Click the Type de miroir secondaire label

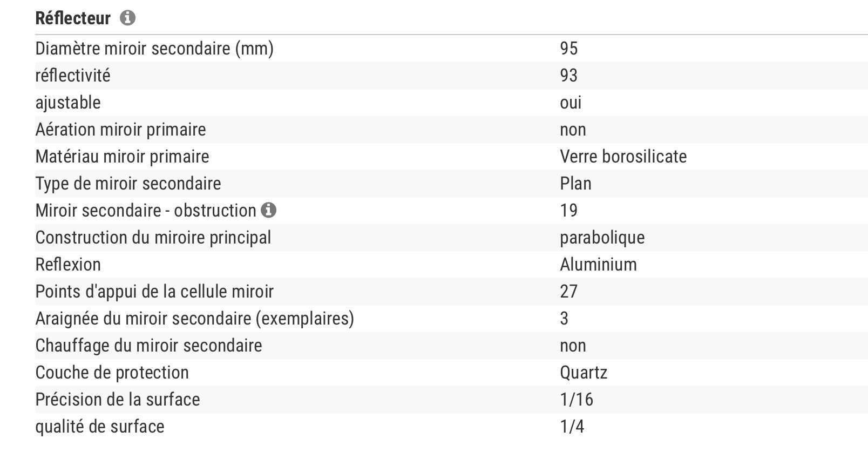tap(128, 184)
